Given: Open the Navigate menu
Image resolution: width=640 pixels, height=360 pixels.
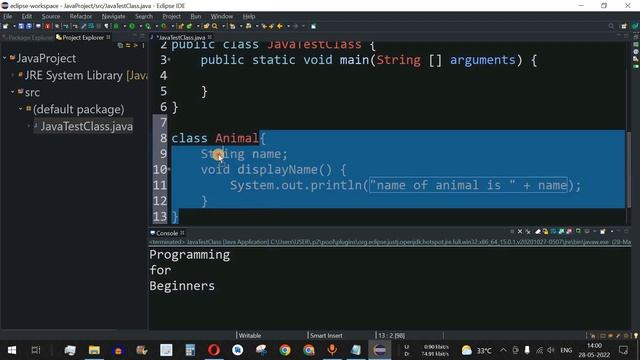Looking at the screenshot, I should (113, 16).
